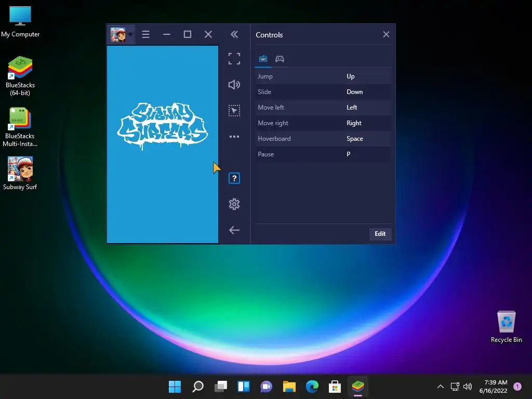The width and height of the screenshot is (532, 399).
Task: Open taskbar Search
Action: [198, 387]
